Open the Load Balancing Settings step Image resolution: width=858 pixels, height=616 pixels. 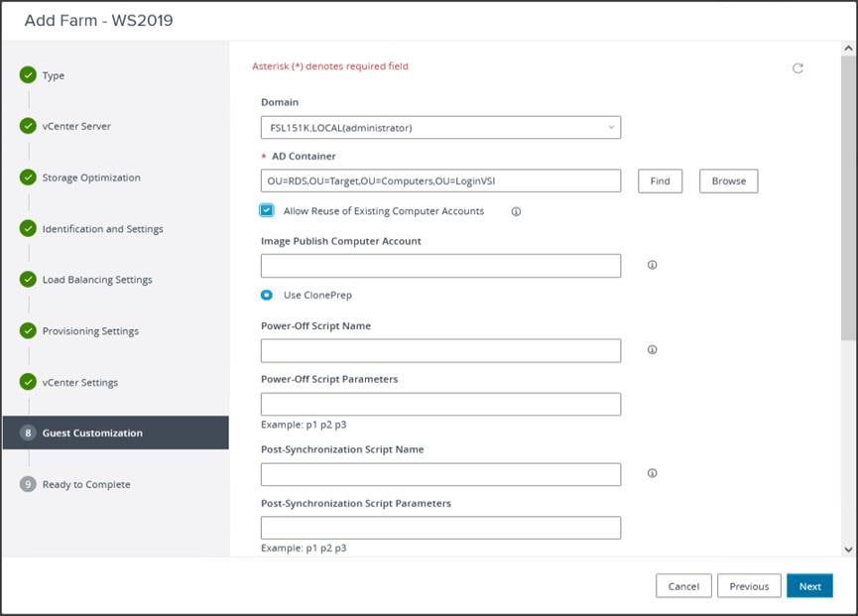(x=97, y=280)
